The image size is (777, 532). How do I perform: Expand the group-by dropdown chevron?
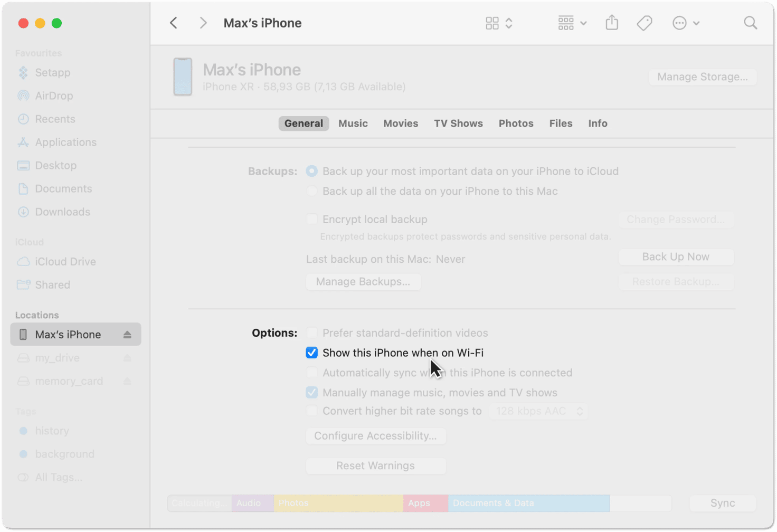[x=583, y=23]
